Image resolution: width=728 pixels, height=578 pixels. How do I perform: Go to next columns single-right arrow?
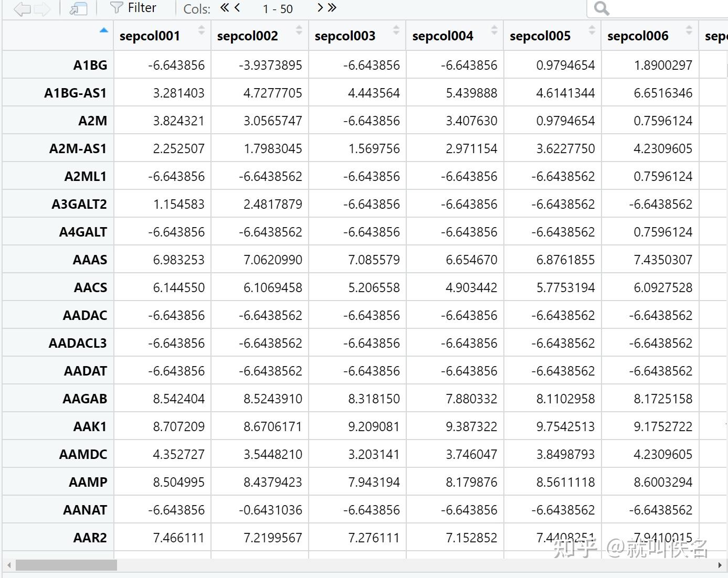point(320,7)
